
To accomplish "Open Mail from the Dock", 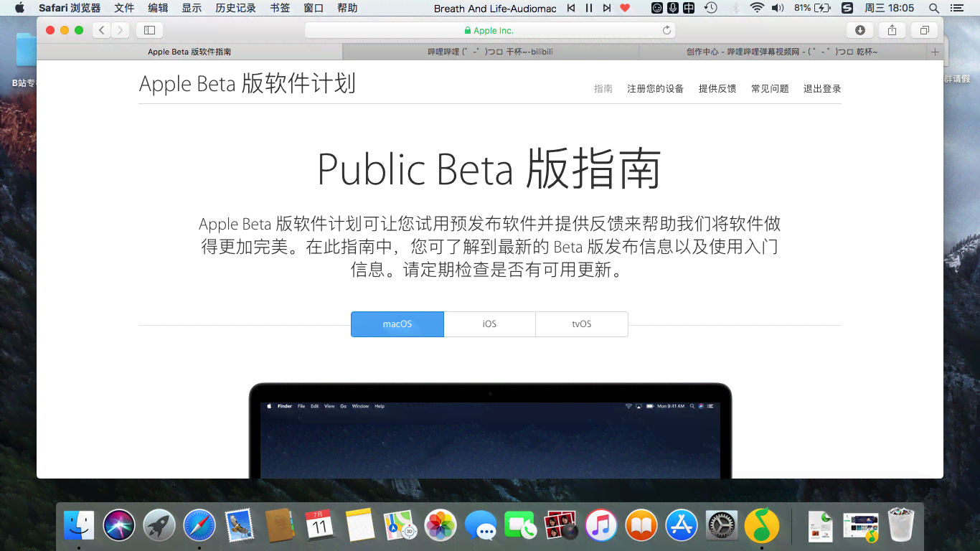I will click(x=240, y=526).
